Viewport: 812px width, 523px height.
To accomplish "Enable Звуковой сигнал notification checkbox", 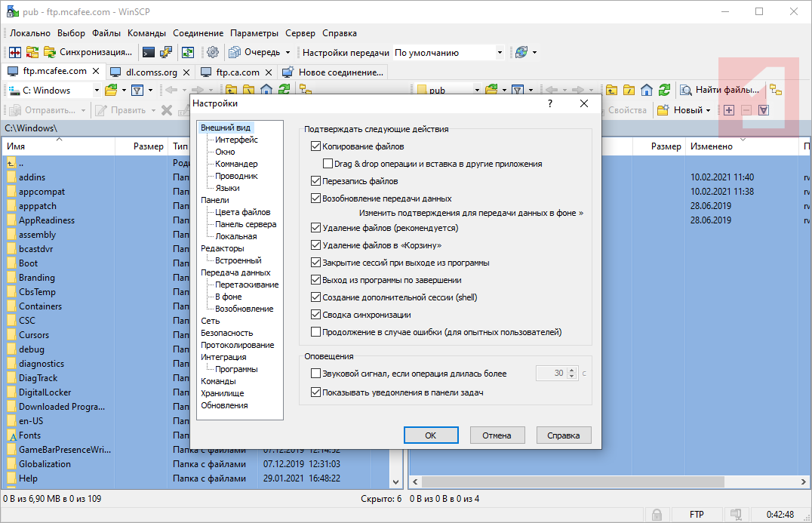I will (x=316, y=374).
